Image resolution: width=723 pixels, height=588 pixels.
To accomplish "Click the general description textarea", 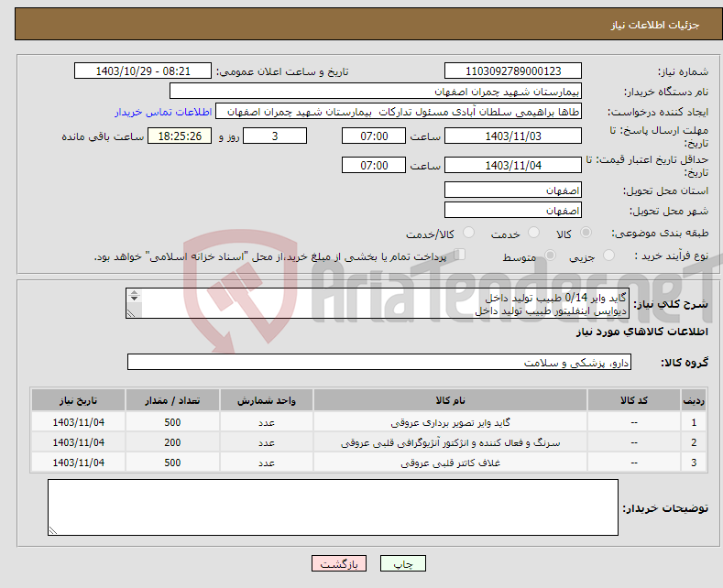I will point(378,303).
